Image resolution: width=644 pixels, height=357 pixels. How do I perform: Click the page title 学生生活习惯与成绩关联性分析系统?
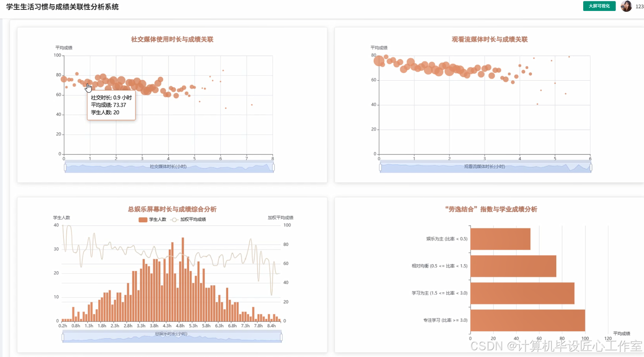coord(63,7)
